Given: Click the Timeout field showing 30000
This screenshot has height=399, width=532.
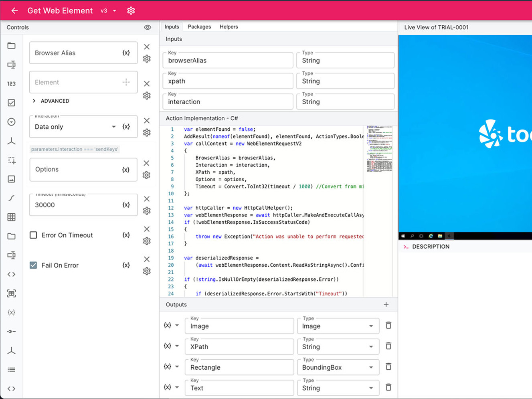Looking at the screenshot, I should (83, 205).
